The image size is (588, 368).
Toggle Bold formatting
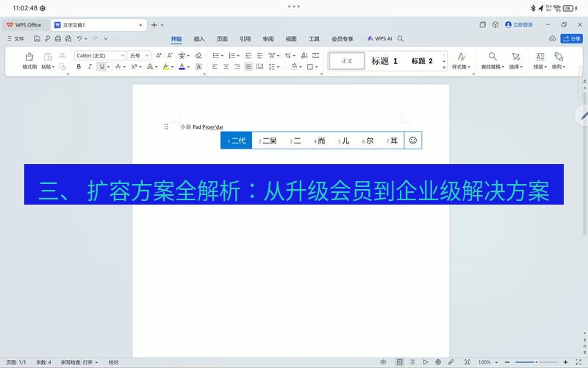click(79, 67)
